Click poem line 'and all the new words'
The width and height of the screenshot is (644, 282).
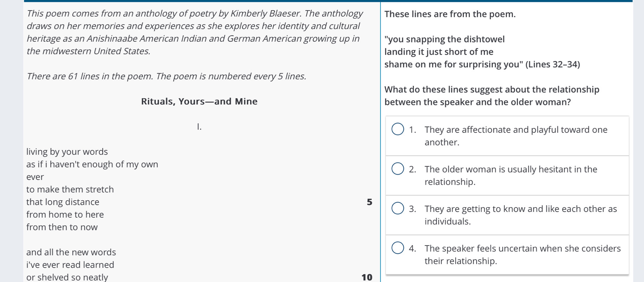point(71,252)
